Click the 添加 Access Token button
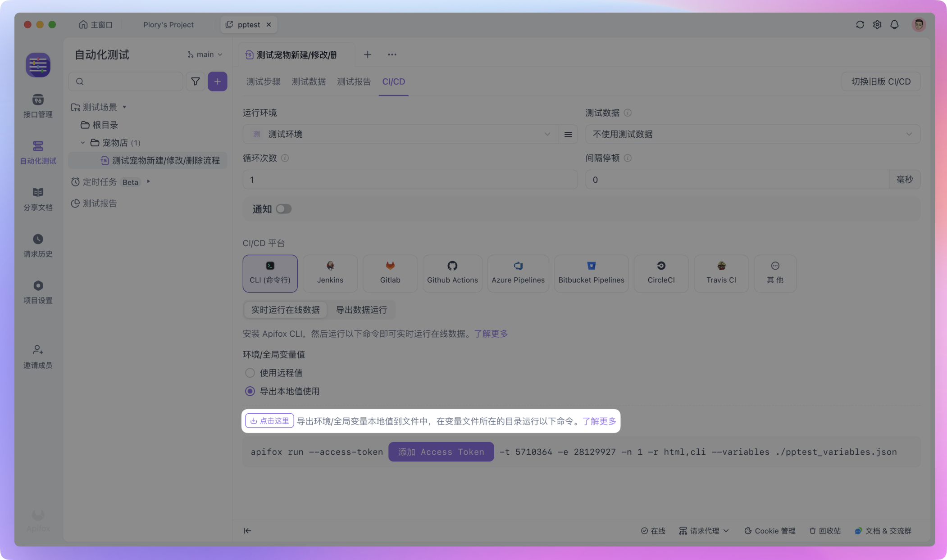 [441, 452]
